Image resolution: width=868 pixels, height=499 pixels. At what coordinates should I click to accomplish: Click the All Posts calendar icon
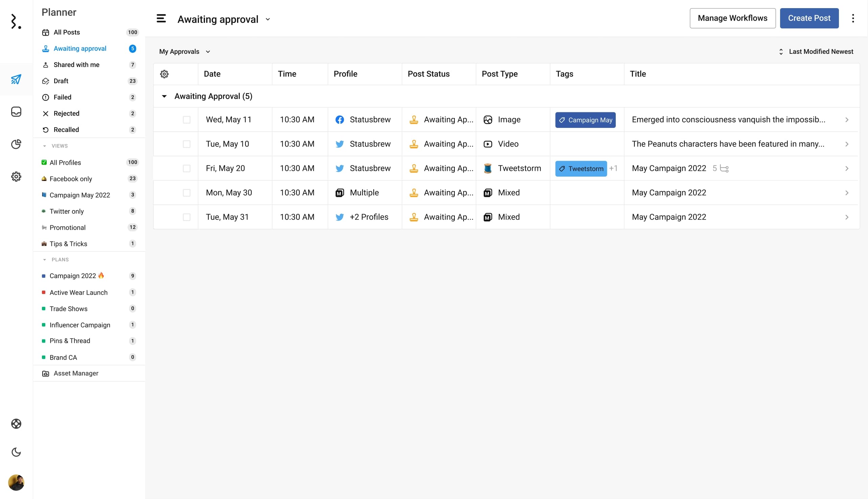(x=46, y=32)
